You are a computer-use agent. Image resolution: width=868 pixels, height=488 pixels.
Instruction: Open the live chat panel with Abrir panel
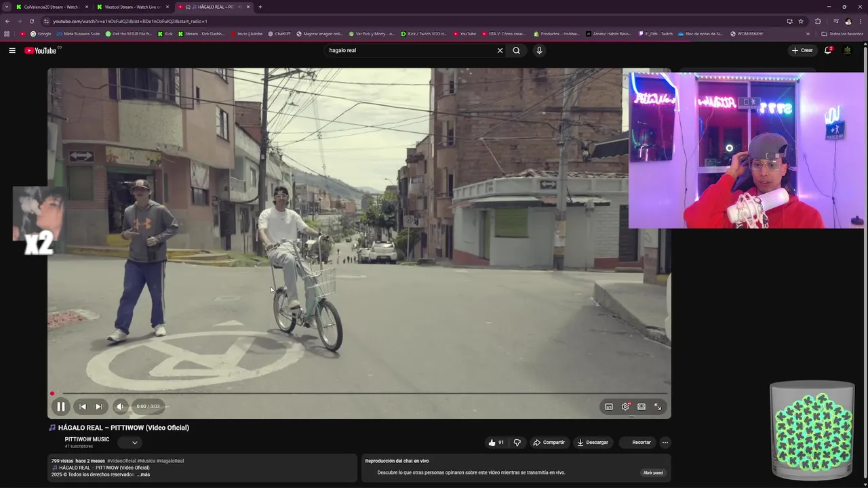coord(653,472)
